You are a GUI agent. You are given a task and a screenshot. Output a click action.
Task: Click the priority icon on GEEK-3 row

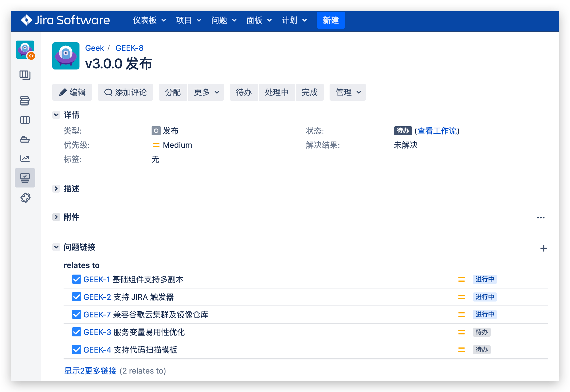click(x=462, y=332)
